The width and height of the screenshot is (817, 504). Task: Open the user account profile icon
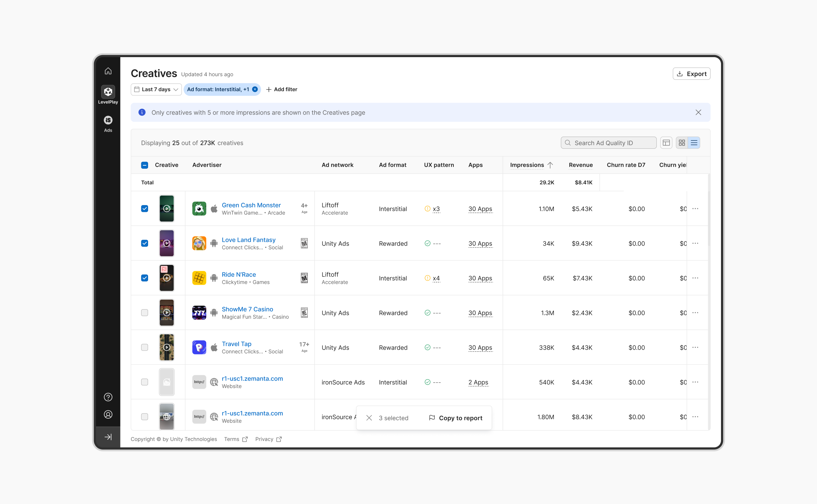[108, 415]
